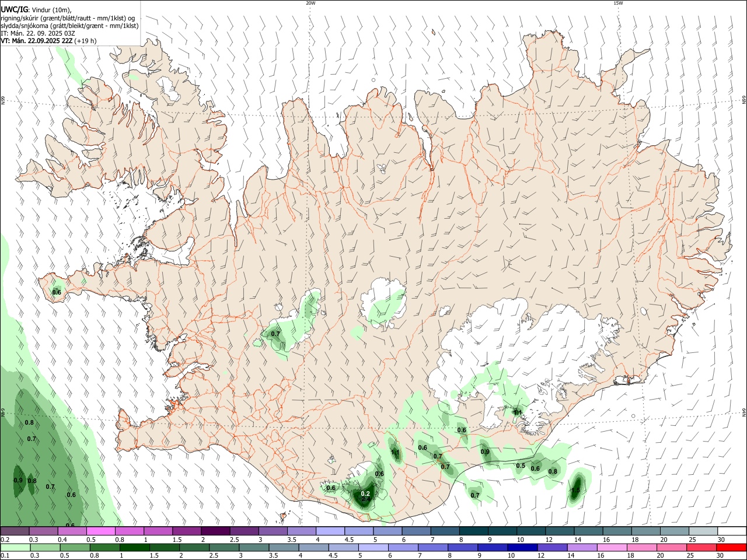The height and width of the screenshot is (560, 747).
Task: Click the 20W longitude label
Action: pyautogui.click(x=310, y=3)
